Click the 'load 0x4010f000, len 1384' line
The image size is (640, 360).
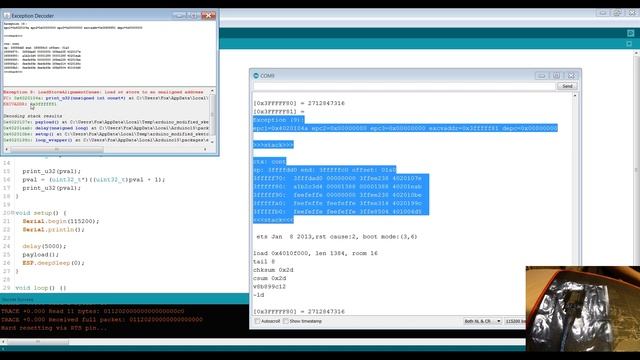coord(315,253)
